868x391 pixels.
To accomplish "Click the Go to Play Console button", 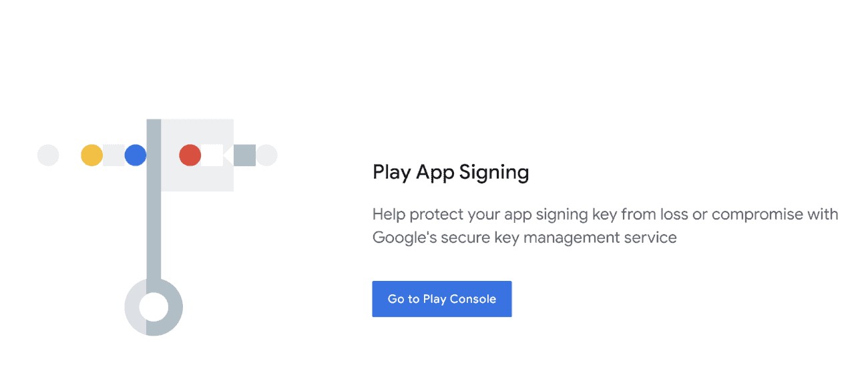I will coord(441,299).
